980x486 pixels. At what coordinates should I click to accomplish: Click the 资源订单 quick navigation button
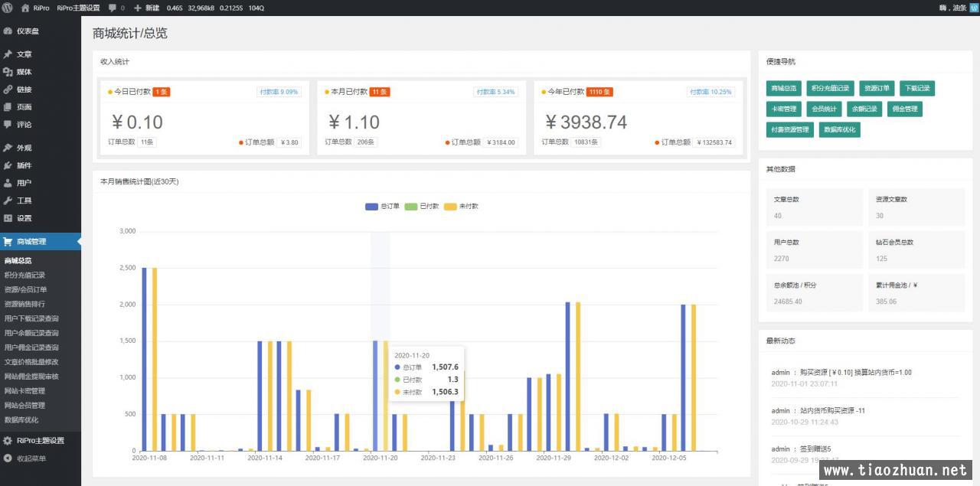pyautogui.click(x=876, y=88)
